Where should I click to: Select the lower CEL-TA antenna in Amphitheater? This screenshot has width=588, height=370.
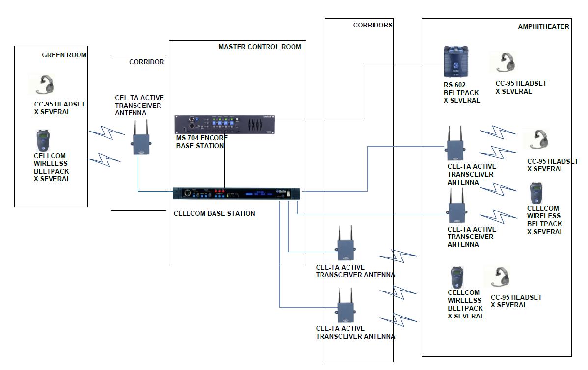pos(457,206)
